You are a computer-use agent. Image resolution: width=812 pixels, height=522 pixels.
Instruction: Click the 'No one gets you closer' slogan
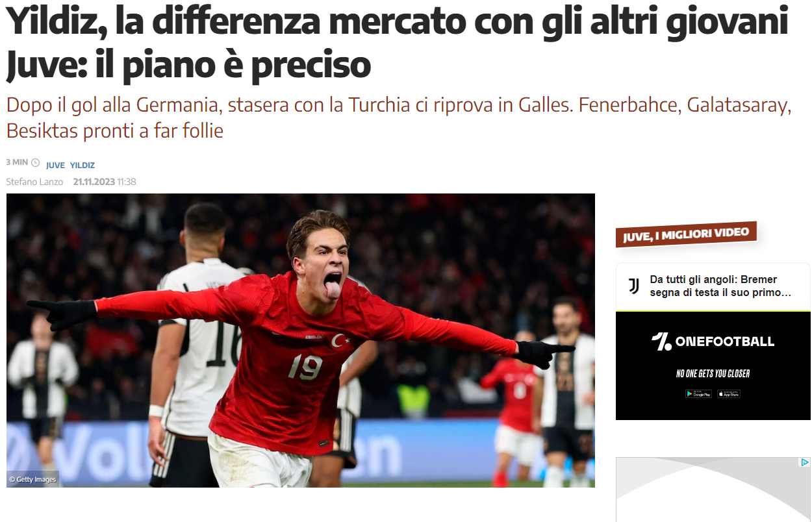(713, 373)
